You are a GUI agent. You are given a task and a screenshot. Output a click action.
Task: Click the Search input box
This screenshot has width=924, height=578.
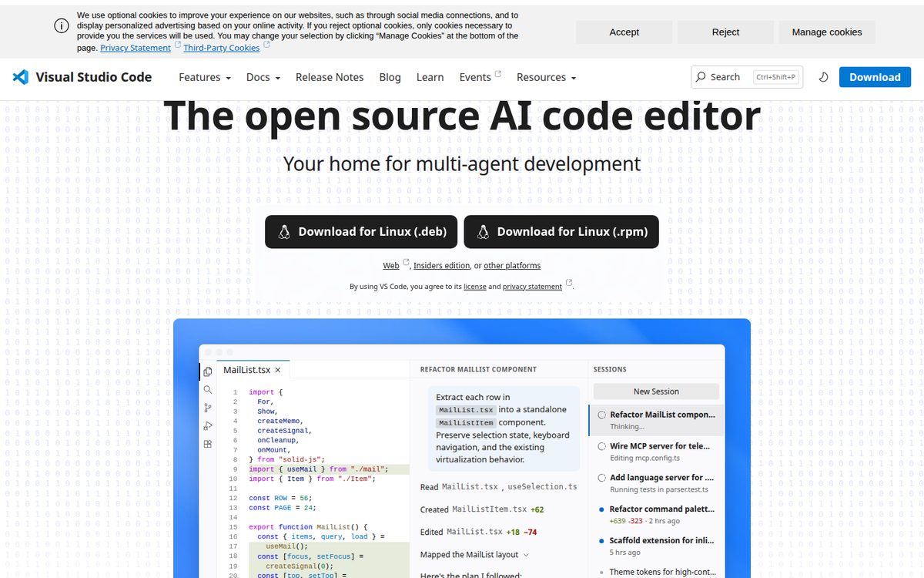[x=746, y=77]
